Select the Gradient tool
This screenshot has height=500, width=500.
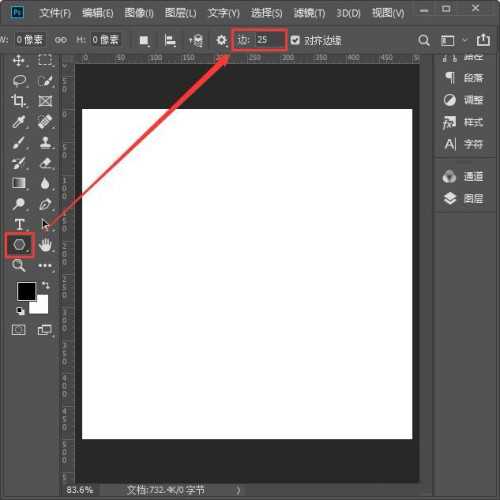click(19, 183)
